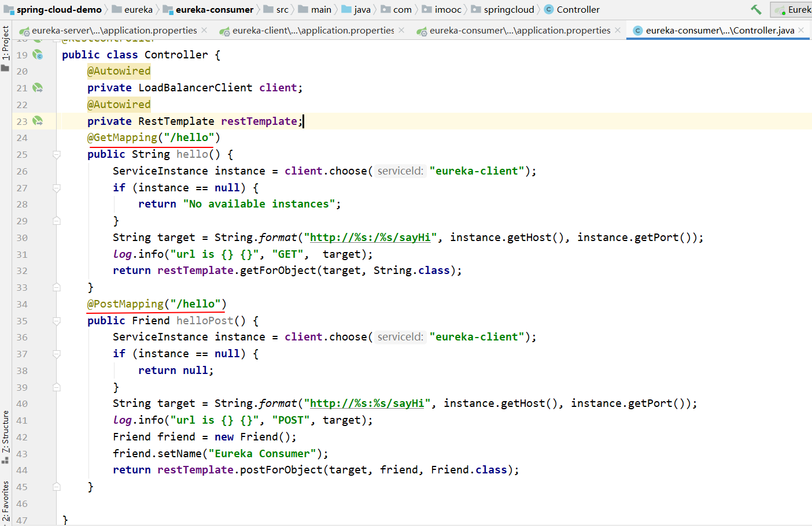
Task: Click the fold end marker on line 39
Action: (57, 387)
